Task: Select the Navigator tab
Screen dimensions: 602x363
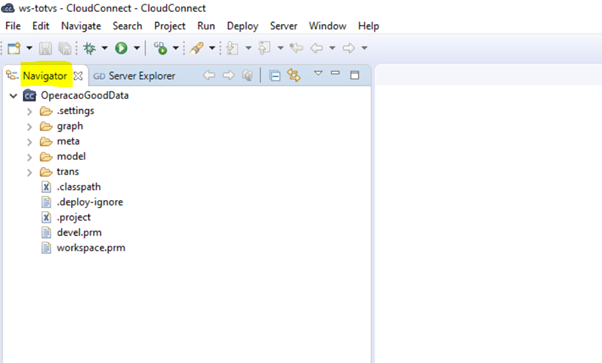Action: (x=45, y=76)
